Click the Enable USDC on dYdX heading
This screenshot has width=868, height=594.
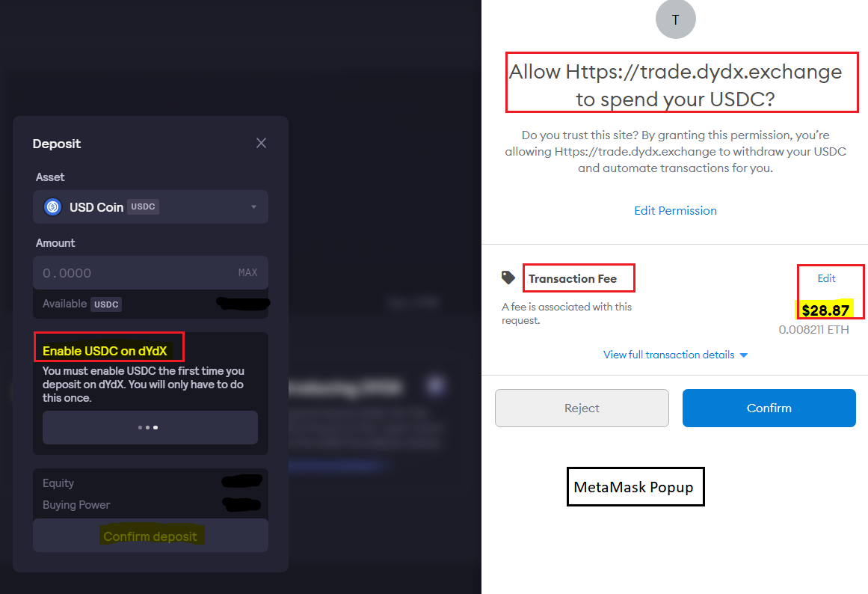[105, 351]
